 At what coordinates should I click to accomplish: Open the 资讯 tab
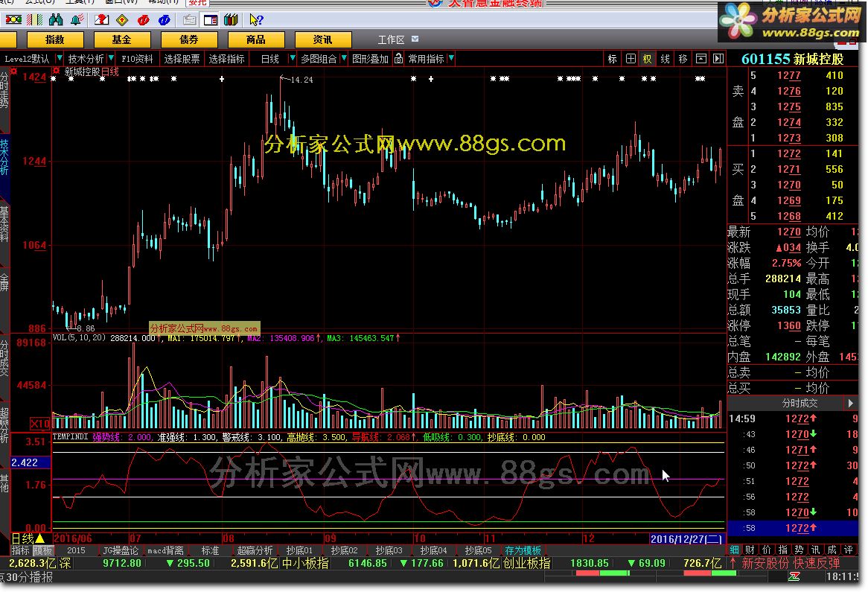coord(323,40)
